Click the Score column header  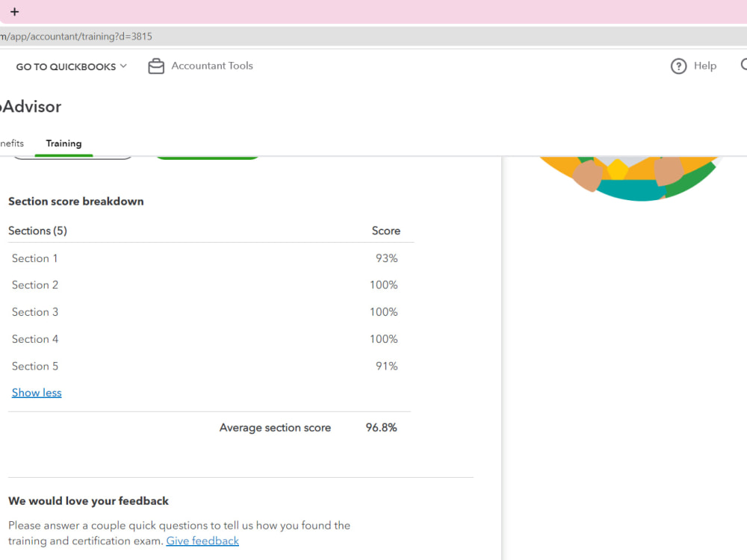386,231
